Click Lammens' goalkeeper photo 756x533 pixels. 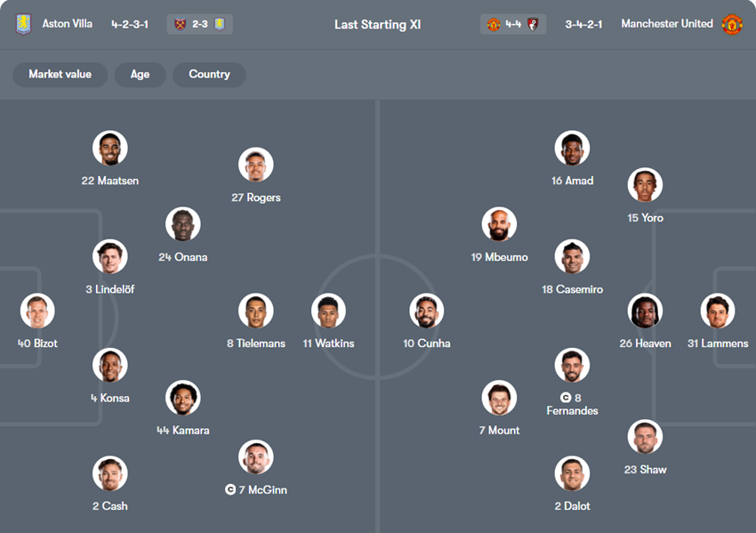click(x=717, y=311)
